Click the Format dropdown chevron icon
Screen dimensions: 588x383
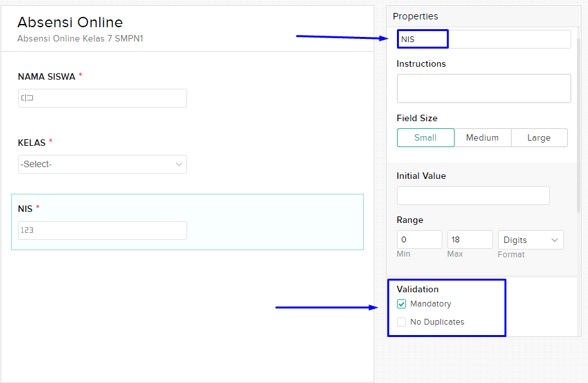[x=554, y=240]
